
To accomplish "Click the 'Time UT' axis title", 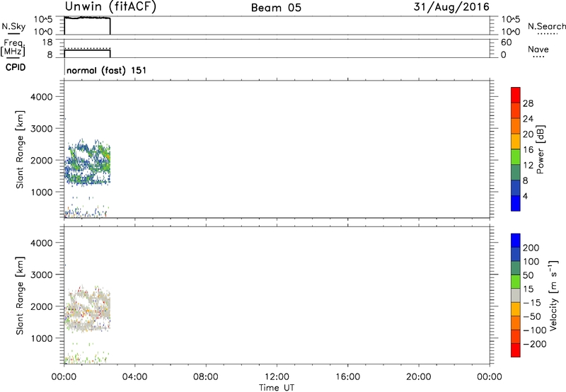I will click(x=277, y=388).
